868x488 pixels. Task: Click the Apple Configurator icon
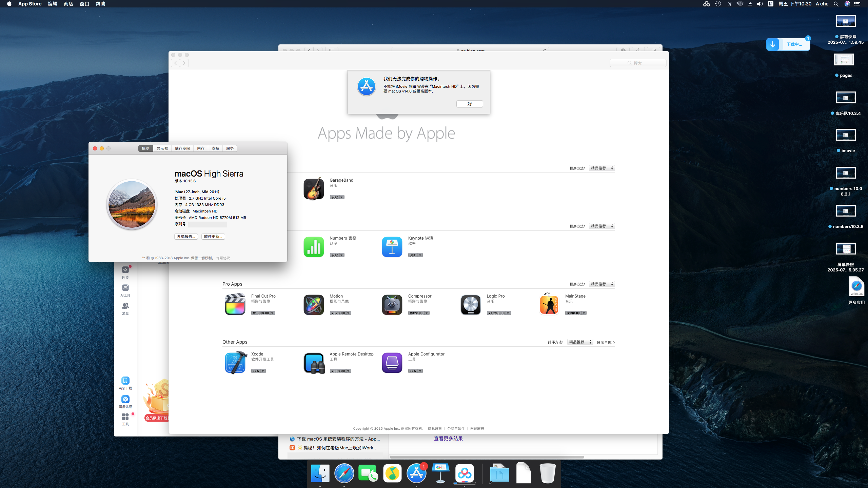click(392, 362)
